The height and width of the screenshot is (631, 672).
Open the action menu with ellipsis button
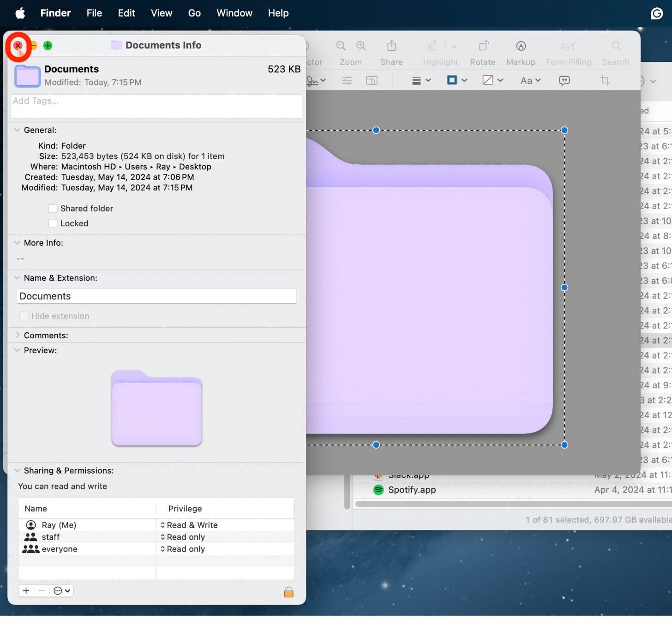(61, 590)
